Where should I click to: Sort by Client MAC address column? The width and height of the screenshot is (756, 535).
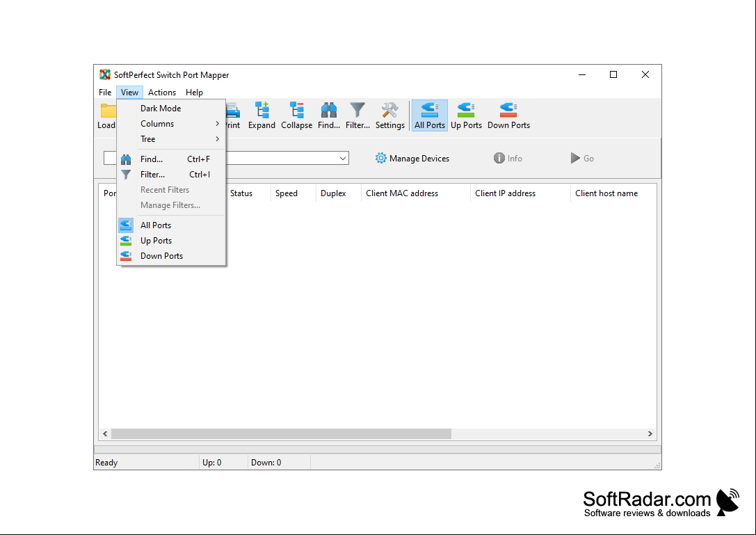[x=416, y=193]
